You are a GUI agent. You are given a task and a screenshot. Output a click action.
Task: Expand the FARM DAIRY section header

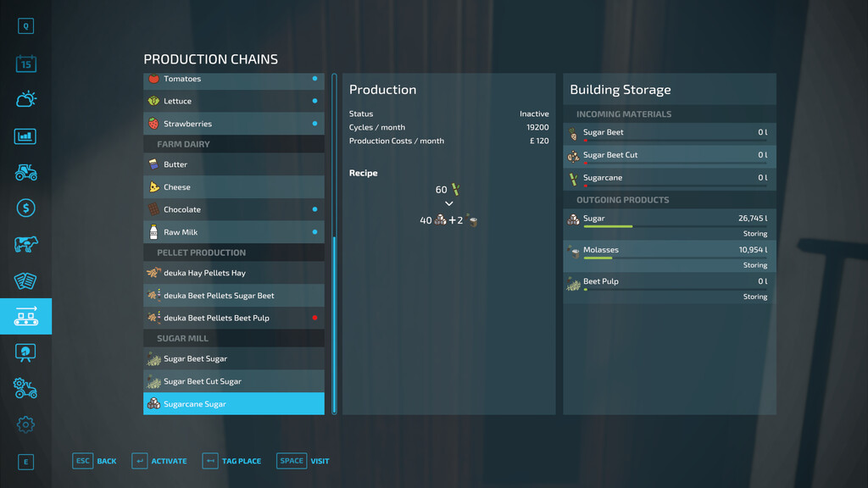click(x=233, y=144)
